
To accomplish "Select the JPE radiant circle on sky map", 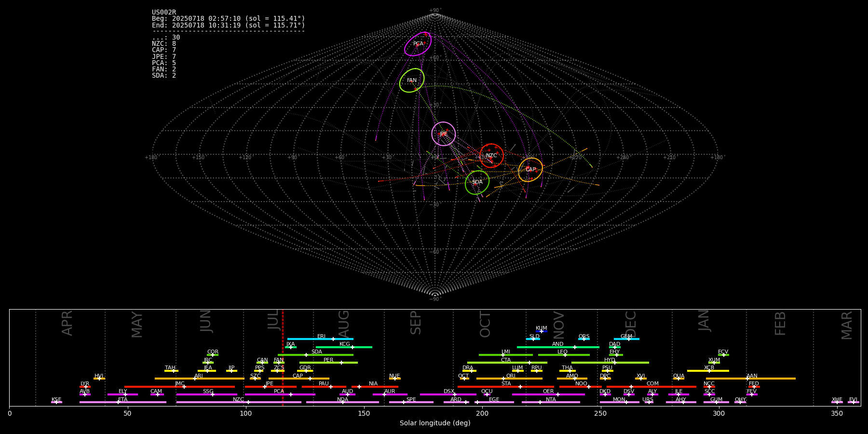I will (x=444, y=134).
